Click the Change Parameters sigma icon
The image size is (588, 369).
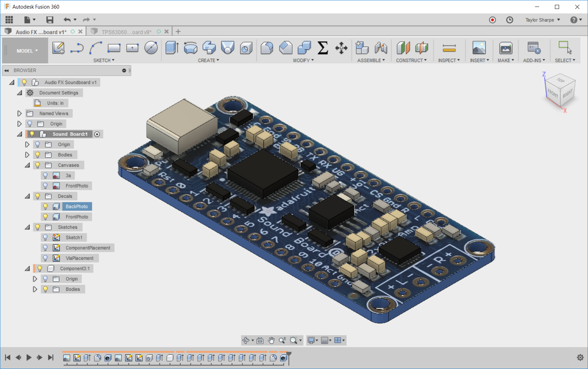pyautogui.click(x=322, y=48)
